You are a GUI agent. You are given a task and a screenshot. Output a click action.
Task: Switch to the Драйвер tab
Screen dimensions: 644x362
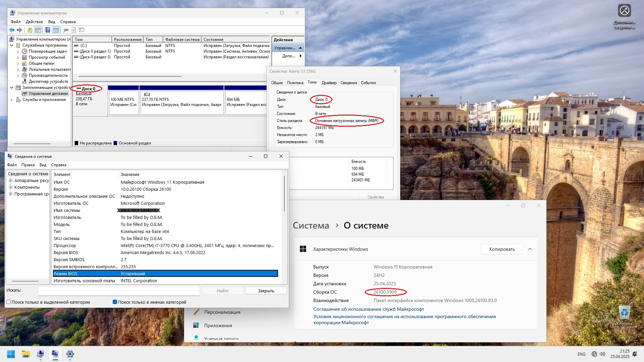[329, 83]
